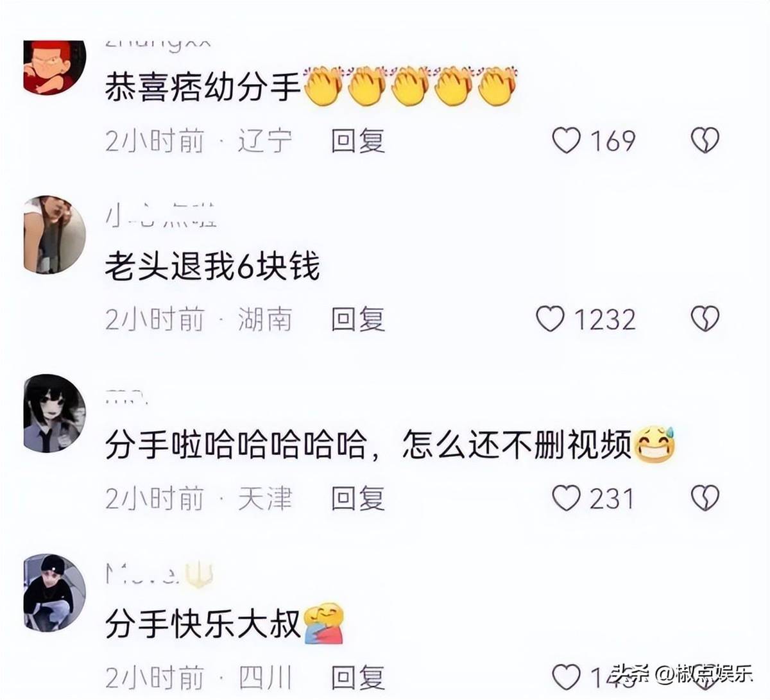The height and width of the screenshot is (700, 770).
Task: Open the black-haired anime avatar profile
Action: tap(55, 414)
